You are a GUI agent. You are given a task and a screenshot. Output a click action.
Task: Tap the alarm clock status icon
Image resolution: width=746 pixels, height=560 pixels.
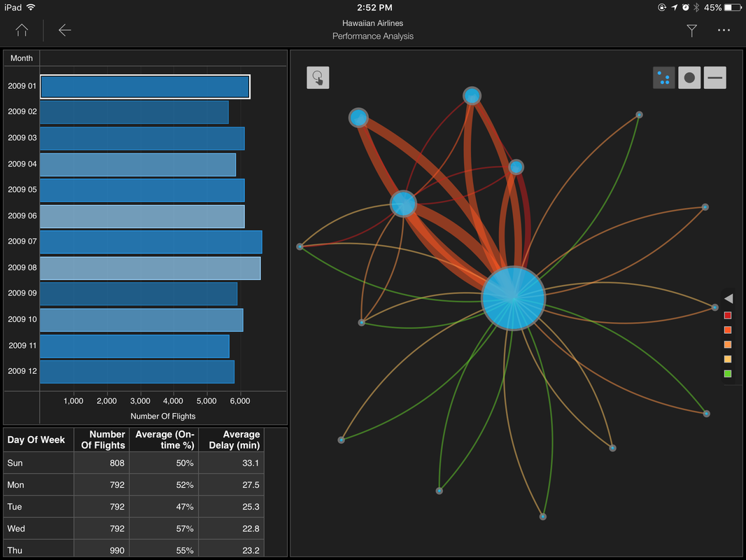(686, 8)
